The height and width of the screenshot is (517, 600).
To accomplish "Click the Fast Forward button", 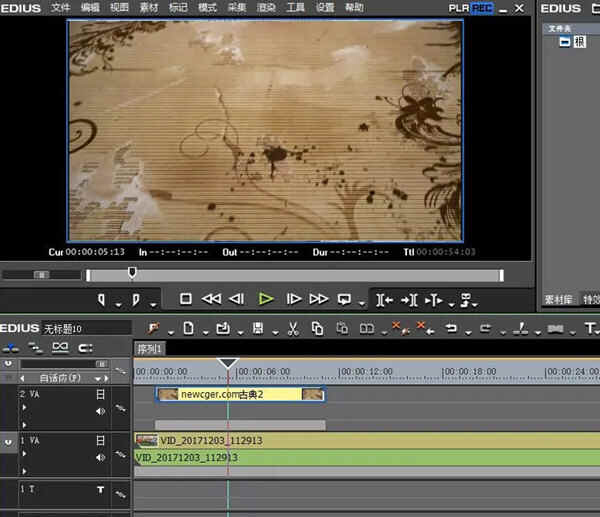I will (318, 298).
